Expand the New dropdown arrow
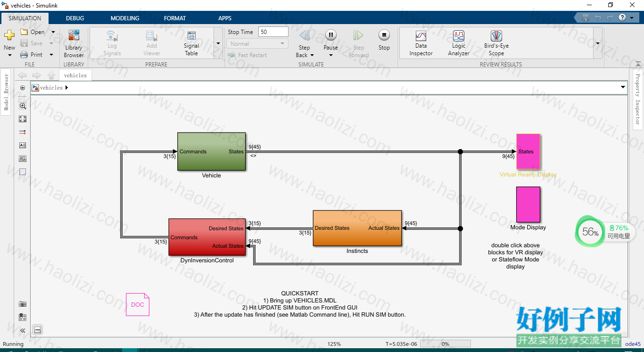Screen dimensions: 644x352 (x=9, y=55)
